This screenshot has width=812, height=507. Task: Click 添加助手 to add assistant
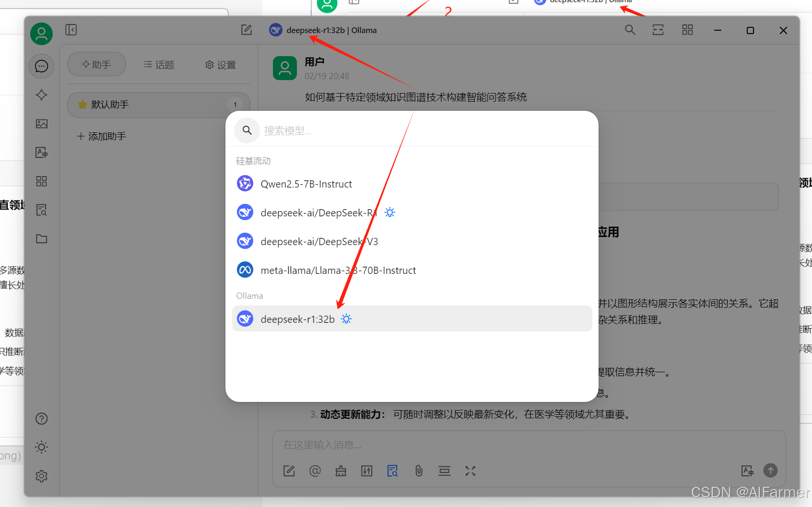point(101,136)
